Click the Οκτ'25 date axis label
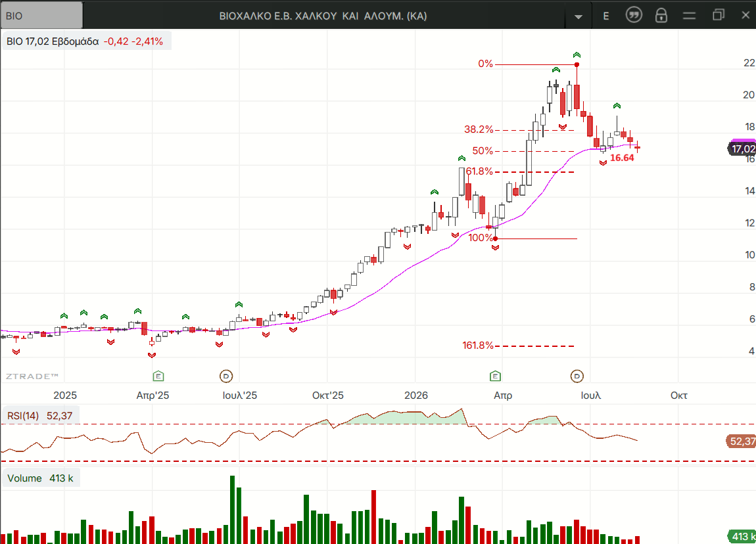 [328, 395]
